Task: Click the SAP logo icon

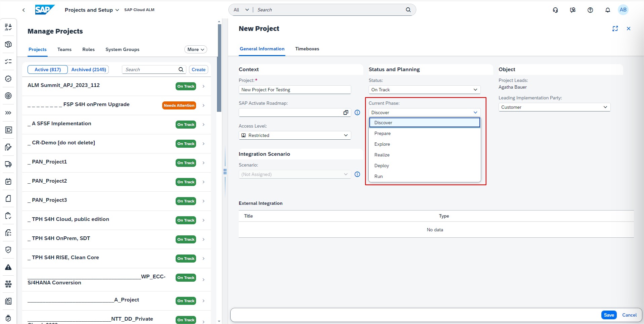Action: 44,10
